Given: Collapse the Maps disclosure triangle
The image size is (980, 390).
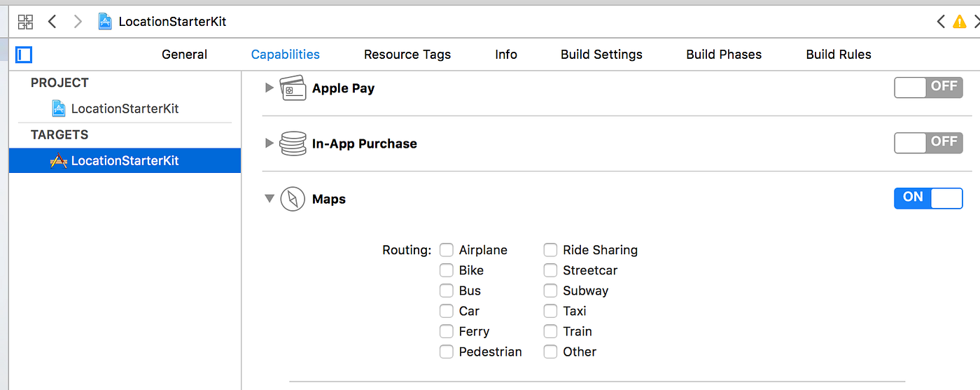Looking at the screenshot, I should [x=269, y=199].
